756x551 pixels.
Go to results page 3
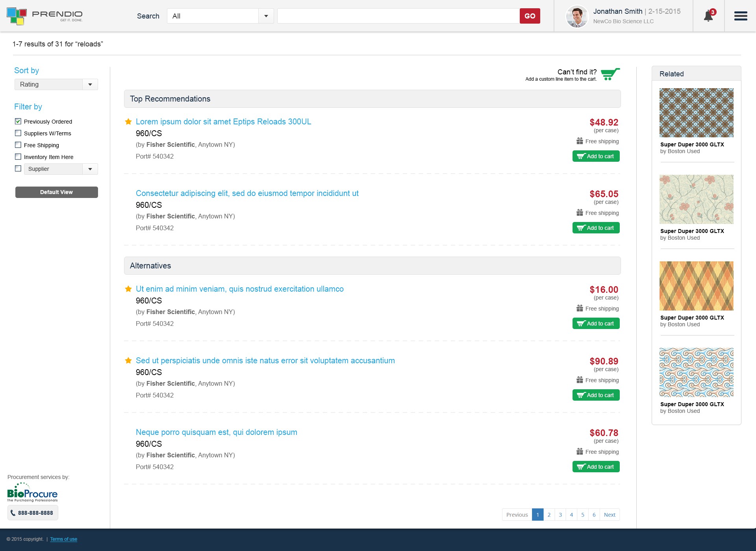pos(560,515)
